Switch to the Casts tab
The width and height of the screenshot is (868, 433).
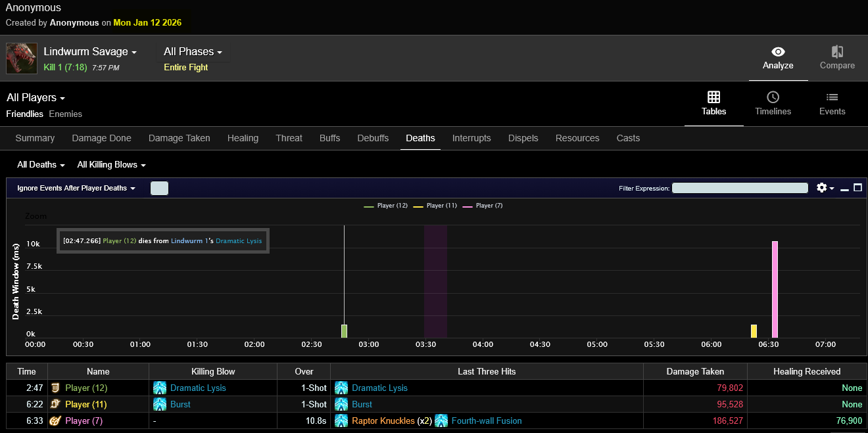click(628, 138)
